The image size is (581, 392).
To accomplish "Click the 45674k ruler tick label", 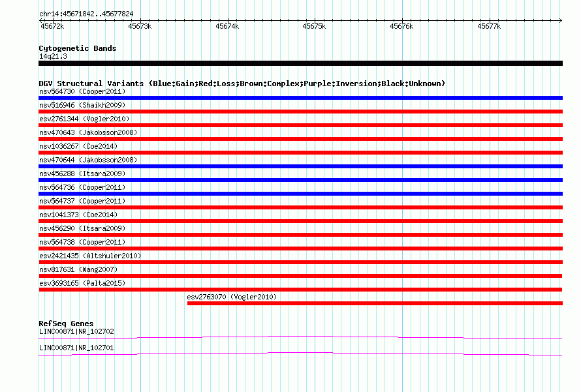I will click(227, 26).
